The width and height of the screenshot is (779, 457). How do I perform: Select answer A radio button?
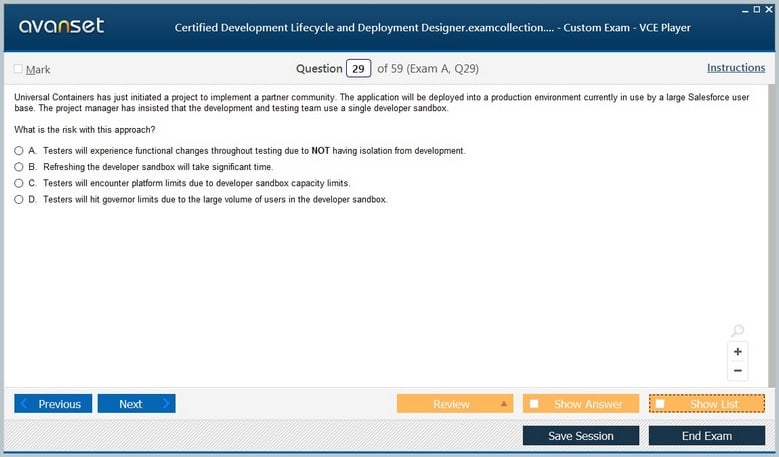19,151
